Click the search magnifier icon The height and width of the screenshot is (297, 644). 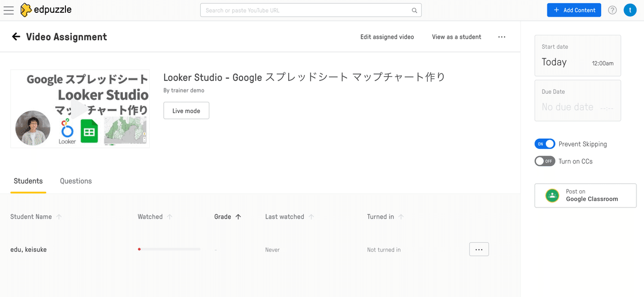click(x=414, y=10)
